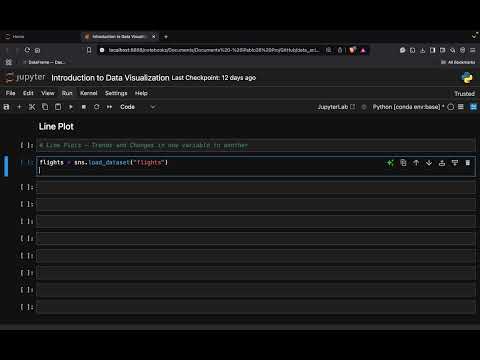The image size is (480, 360).
Task: Open the Kernel menu
Action: click(x=89, y=93)
